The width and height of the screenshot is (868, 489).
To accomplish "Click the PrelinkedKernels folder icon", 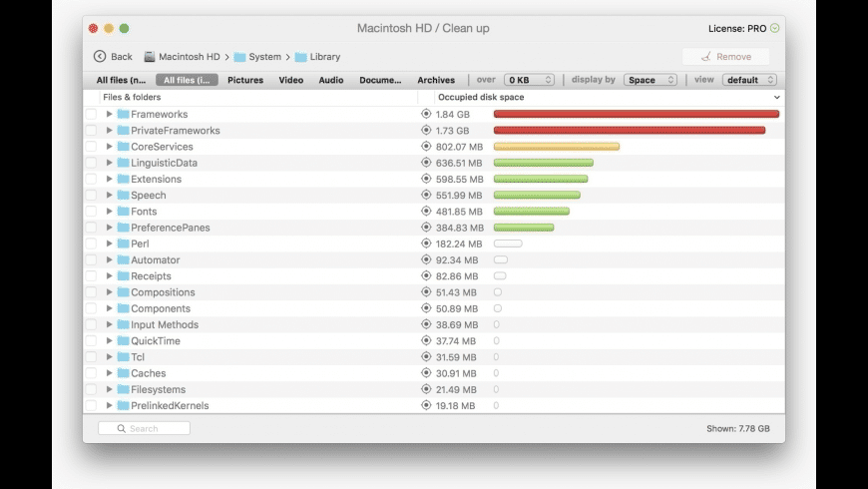I will (x=123, y=405).
